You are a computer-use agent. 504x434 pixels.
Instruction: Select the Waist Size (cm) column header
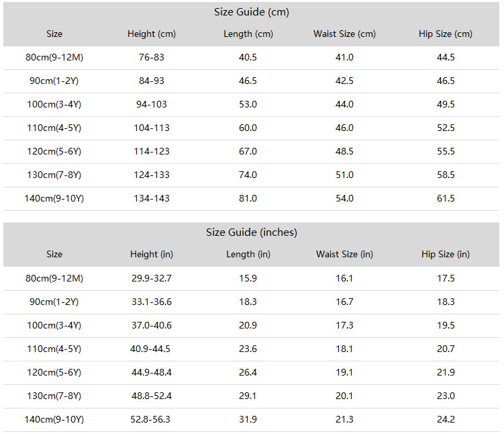click(344, 34)
